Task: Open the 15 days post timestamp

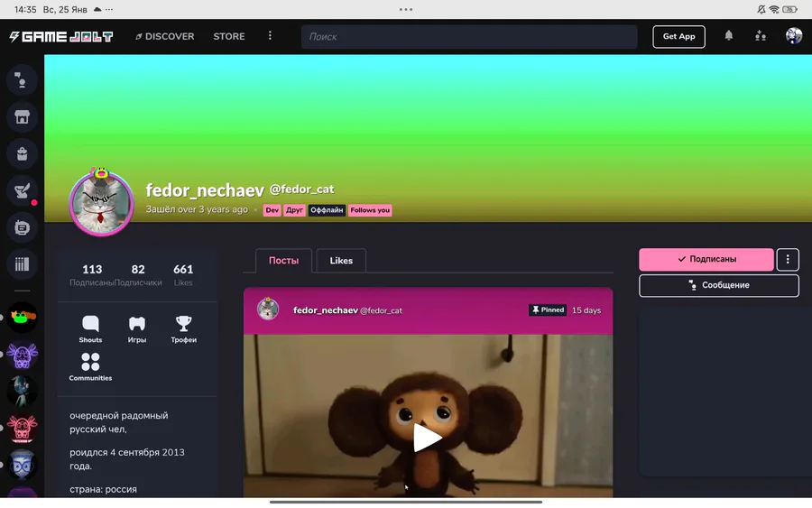Action: (x=586, y=310)
